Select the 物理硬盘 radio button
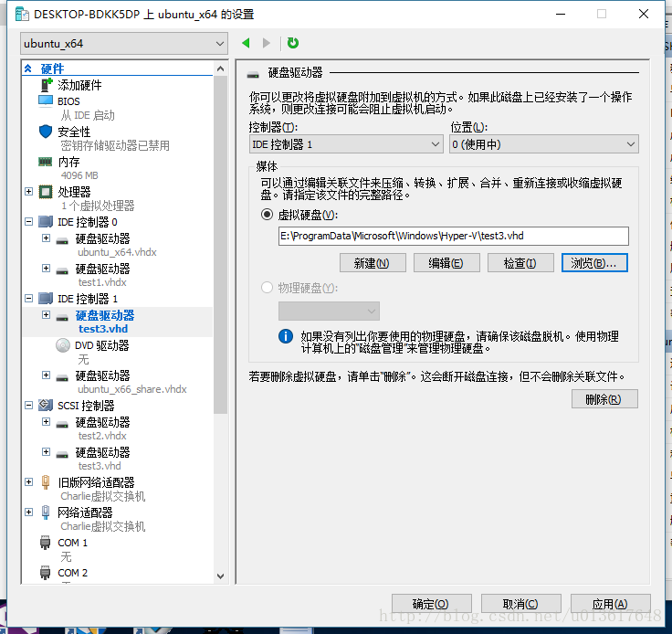 (267, 287)
